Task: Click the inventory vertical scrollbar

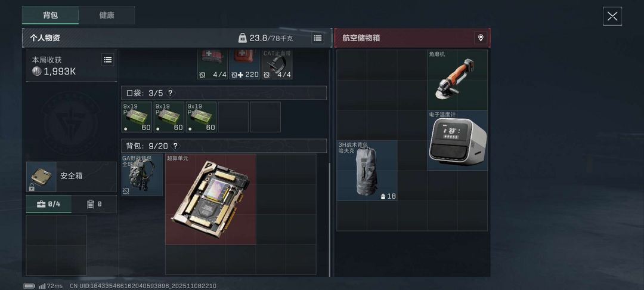Action: (329, 220)
